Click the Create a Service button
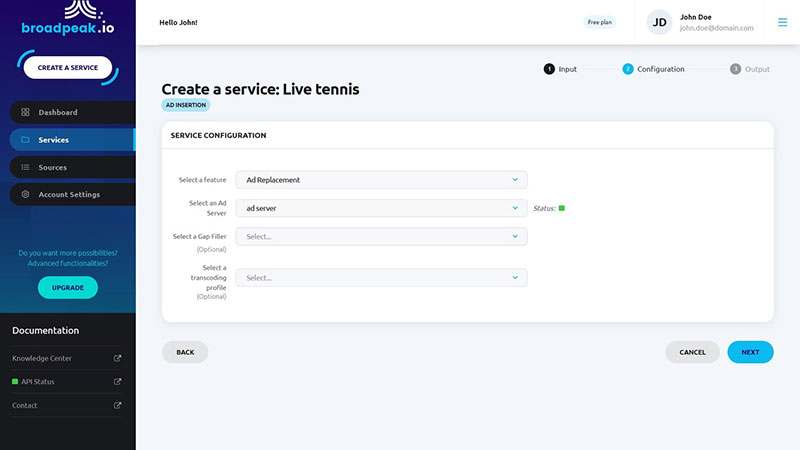800x450 pixels. tap(68, 68)
